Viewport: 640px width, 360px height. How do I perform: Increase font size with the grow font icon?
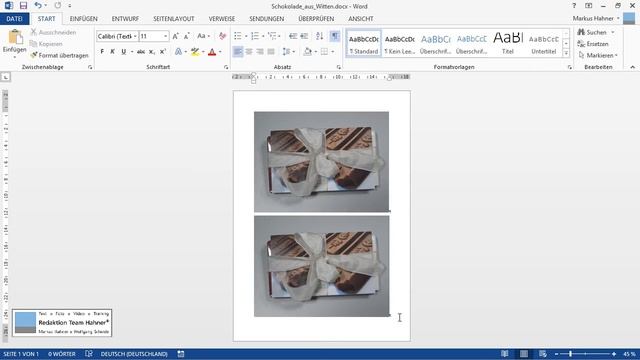coord(176,36)
